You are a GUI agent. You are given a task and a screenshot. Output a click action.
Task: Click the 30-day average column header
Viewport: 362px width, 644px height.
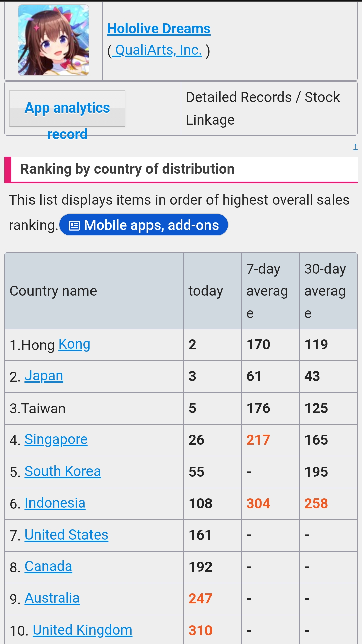(328, 291)
